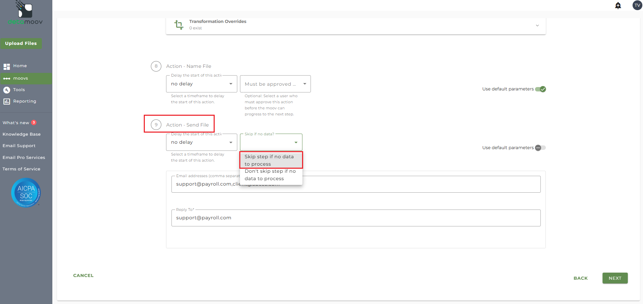The height and width of the screenshot is (304, 644).
Task: Click the notification bell icon
Action: pos(618,5)
